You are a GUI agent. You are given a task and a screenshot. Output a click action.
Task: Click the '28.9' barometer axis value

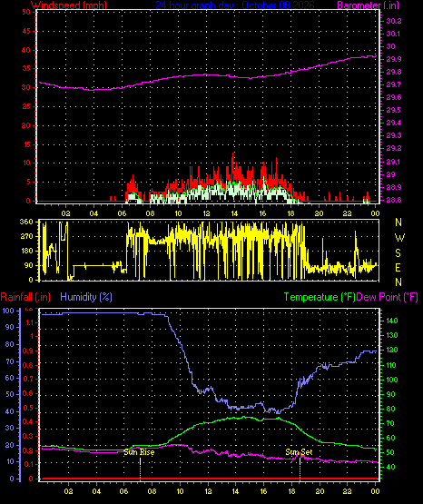[393, 187]
